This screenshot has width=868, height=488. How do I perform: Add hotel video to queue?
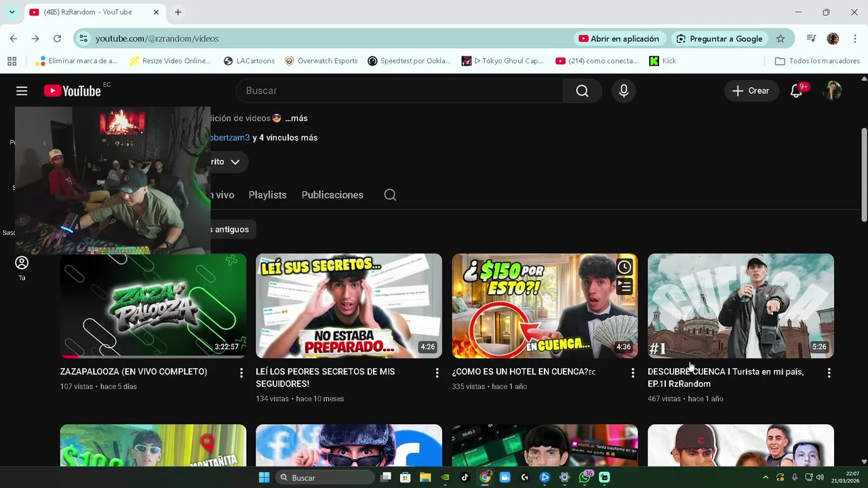tap(625, 287)
